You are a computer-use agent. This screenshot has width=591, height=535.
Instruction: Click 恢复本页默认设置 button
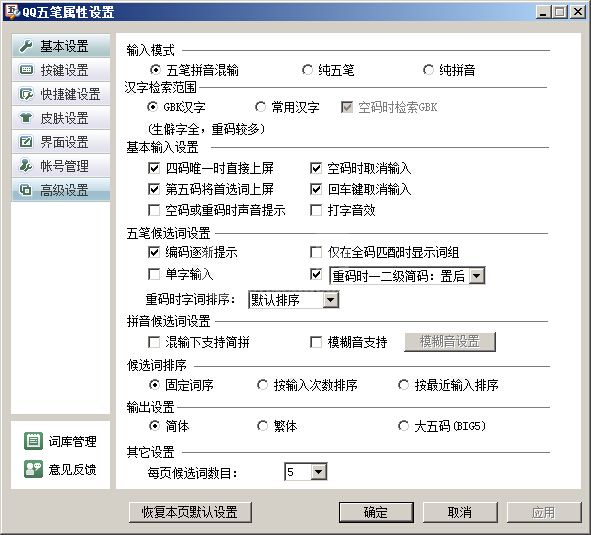pyautogui.click(x=190, y=512)
